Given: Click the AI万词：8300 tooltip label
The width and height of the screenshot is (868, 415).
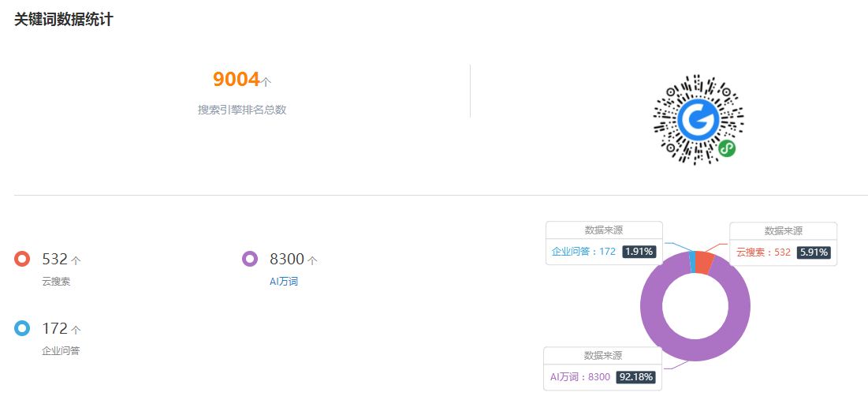Looking at the screenshot, I should 580,377.
